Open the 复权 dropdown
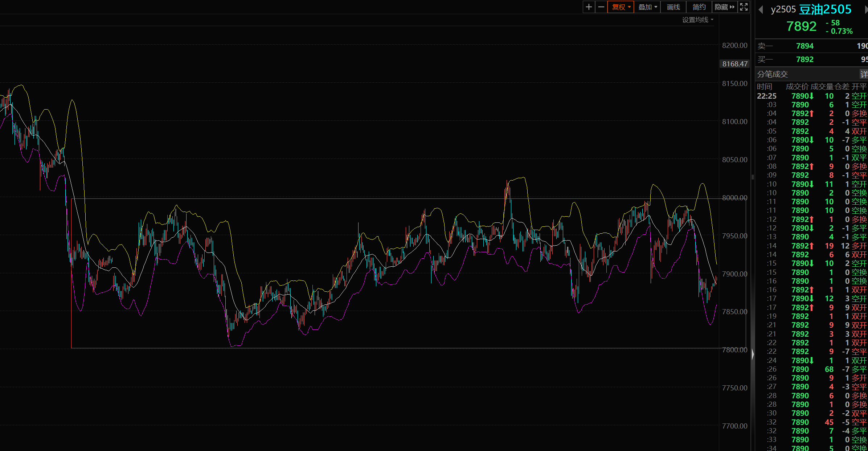Screen dimensions: 868x451 tap(621, 7)
